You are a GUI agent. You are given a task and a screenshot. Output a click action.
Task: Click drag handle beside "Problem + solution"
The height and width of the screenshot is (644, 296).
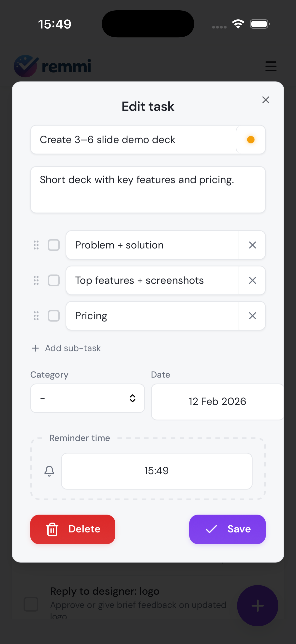point(36,245)
